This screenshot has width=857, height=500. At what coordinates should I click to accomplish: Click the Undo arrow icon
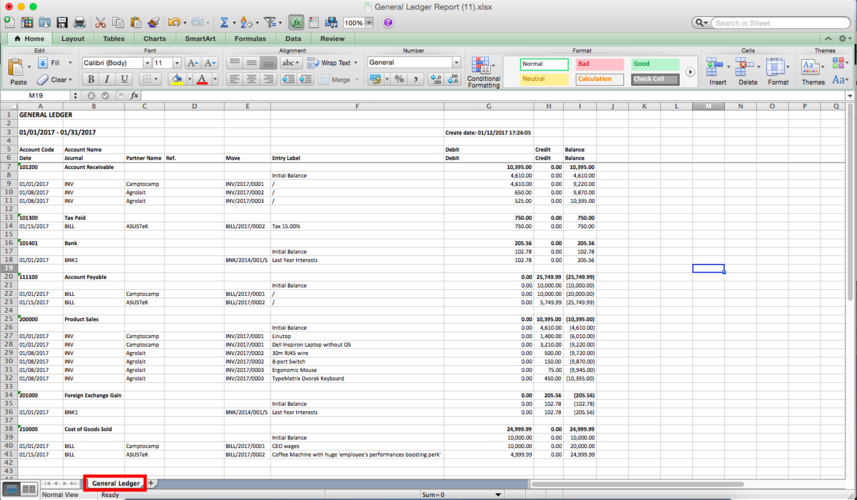click(x=174, y=22)
